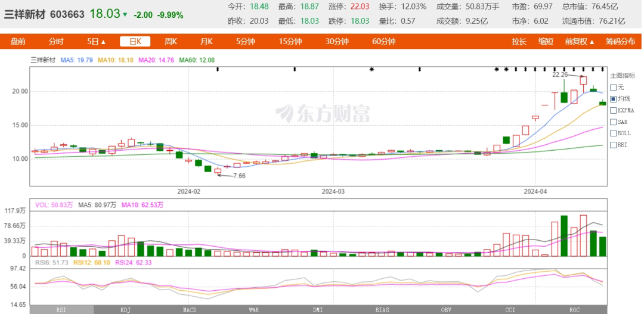Select the MACD indicator tab
Screen dimensions: 644x314
(x=189, y=310)
